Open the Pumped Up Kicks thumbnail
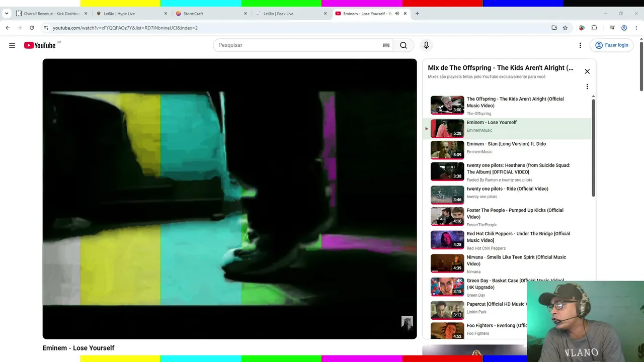The height and width of the screenshot is (362, 644). click(x=447, y=216)
